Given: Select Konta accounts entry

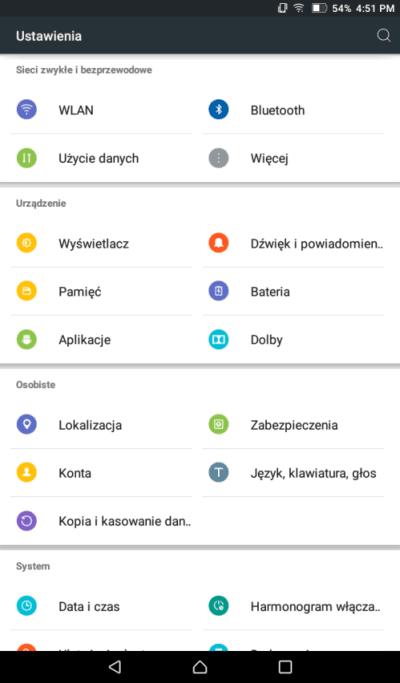Looking at the screenshot, I should tap(101, 473).
